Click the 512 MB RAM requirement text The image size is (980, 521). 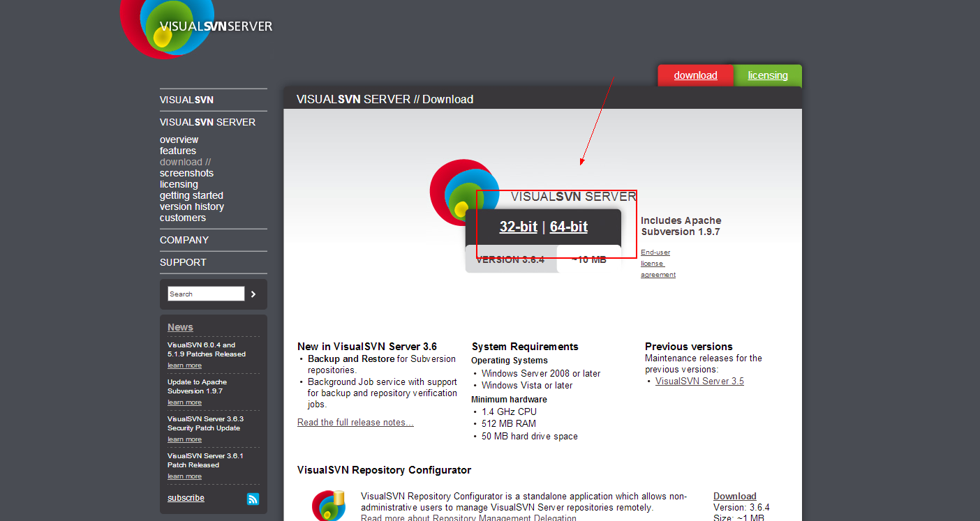[x=509, y=424]
